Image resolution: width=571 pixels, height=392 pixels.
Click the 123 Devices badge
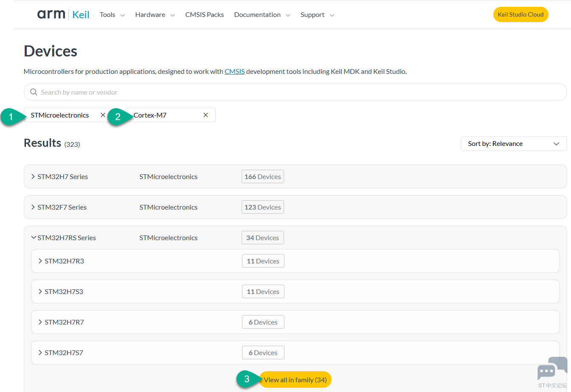pos(263,207)
